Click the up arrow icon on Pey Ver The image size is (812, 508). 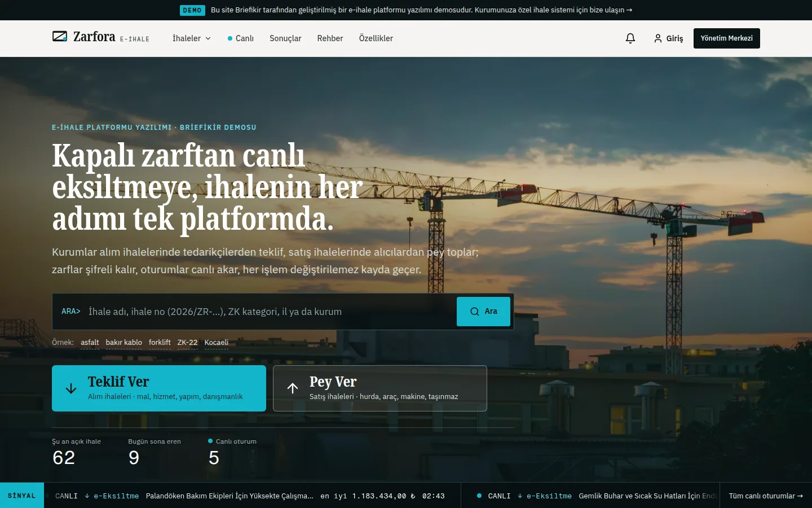pos(293,388)
